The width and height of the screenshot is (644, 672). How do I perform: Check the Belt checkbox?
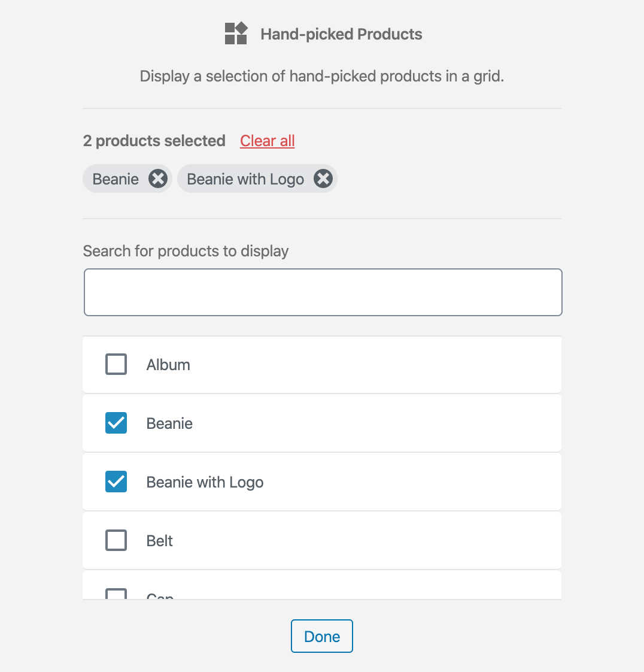tap(116, 540)
